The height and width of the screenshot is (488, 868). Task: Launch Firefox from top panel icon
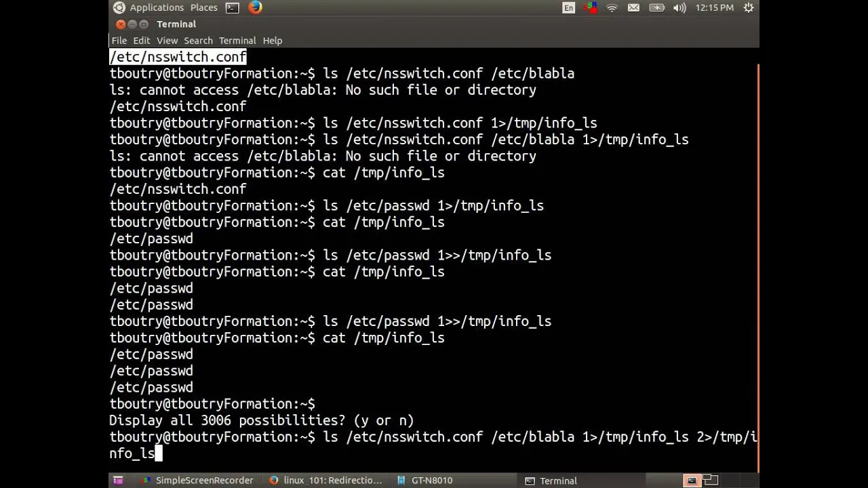click(255, 7)
